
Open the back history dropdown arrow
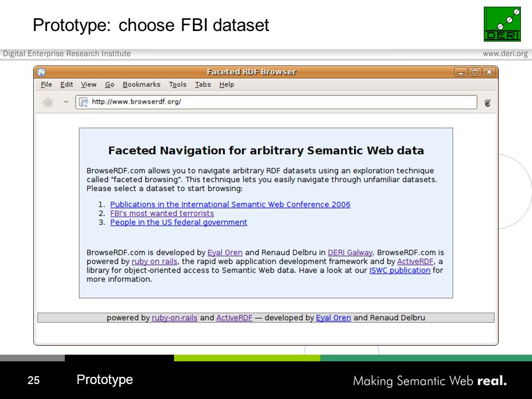(x=66, y=102)
